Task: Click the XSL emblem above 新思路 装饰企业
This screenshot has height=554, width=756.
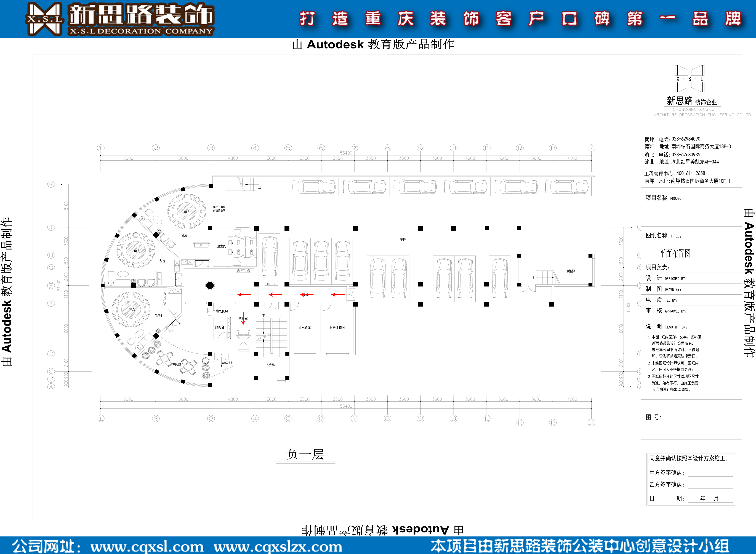Action: click(690, 79)
